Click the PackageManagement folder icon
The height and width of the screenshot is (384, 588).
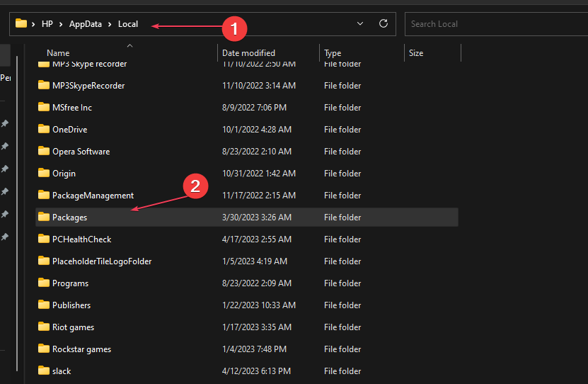click(44, 195)
